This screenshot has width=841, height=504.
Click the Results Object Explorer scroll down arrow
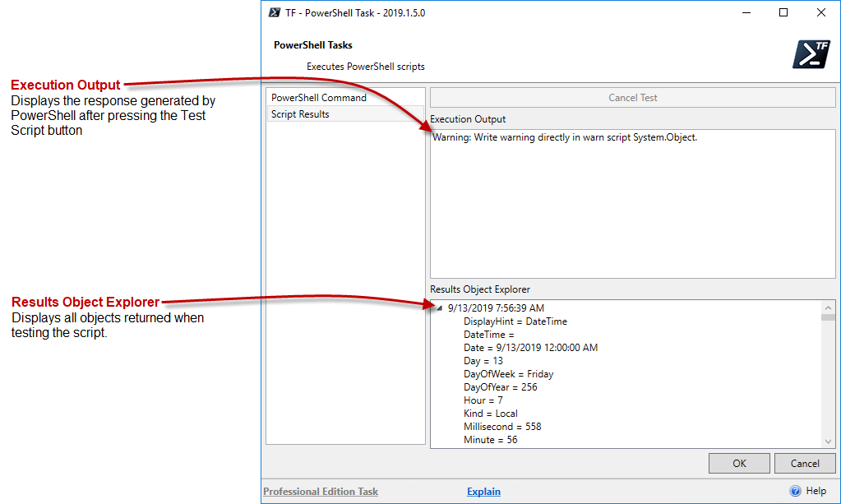pos(828,442)
